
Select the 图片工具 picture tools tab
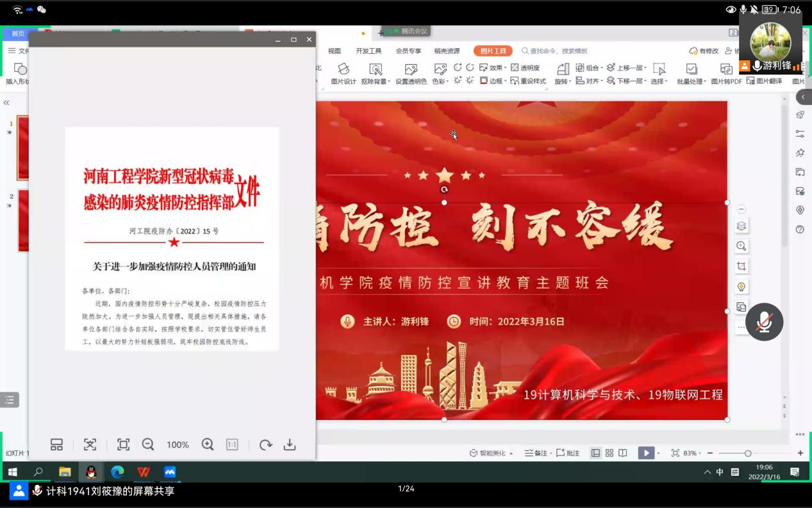pyautogui.click(x=493, y=51)
